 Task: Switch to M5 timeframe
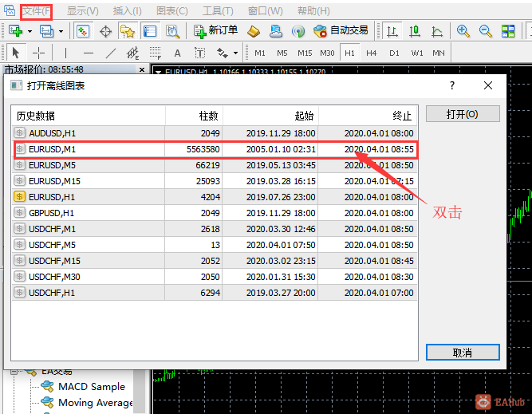[282, 53]
